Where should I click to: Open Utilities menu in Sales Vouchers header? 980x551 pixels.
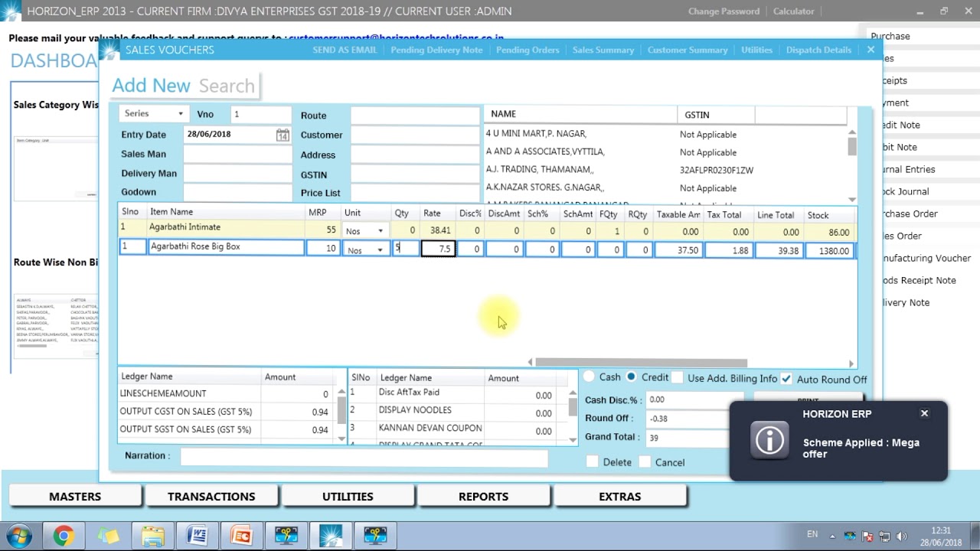[756, 50]
